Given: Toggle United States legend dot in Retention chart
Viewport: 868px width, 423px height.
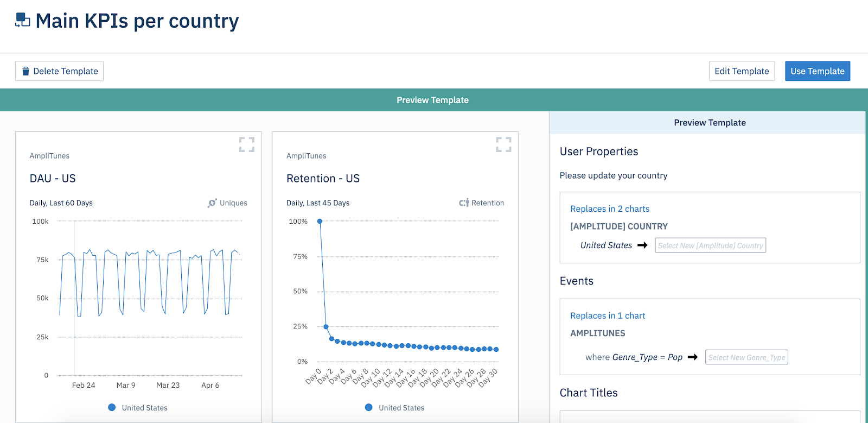Looking at the screenshot, I should click(x=369, y=407).
